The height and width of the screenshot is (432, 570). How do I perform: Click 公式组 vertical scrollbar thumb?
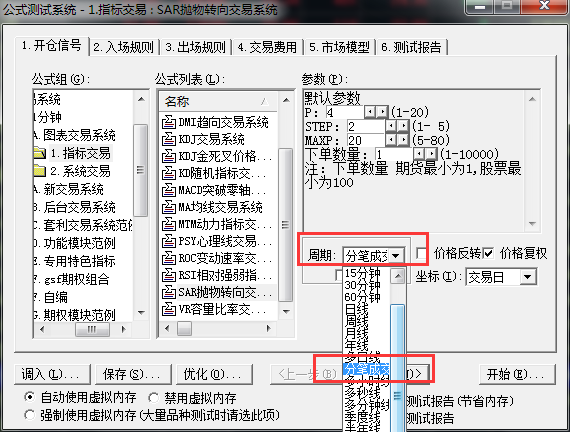pos(141,170)
